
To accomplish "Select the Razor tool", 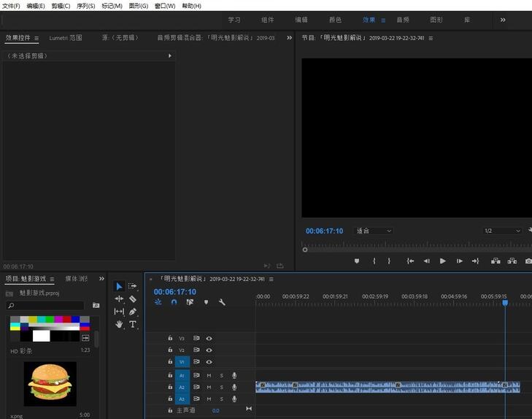I will tap(133, 299).
